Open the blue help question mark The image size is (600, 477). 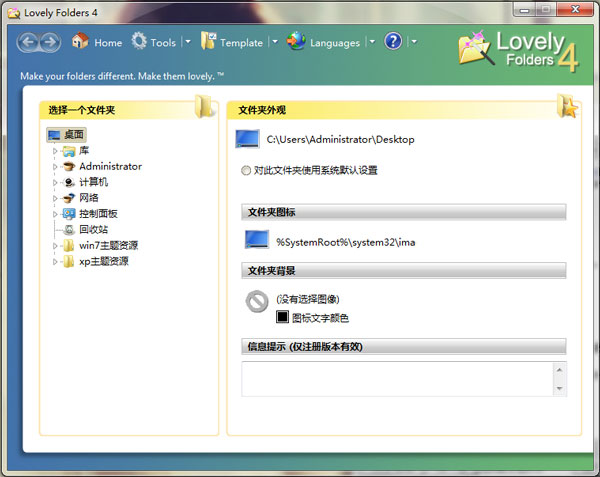(393, 41)
